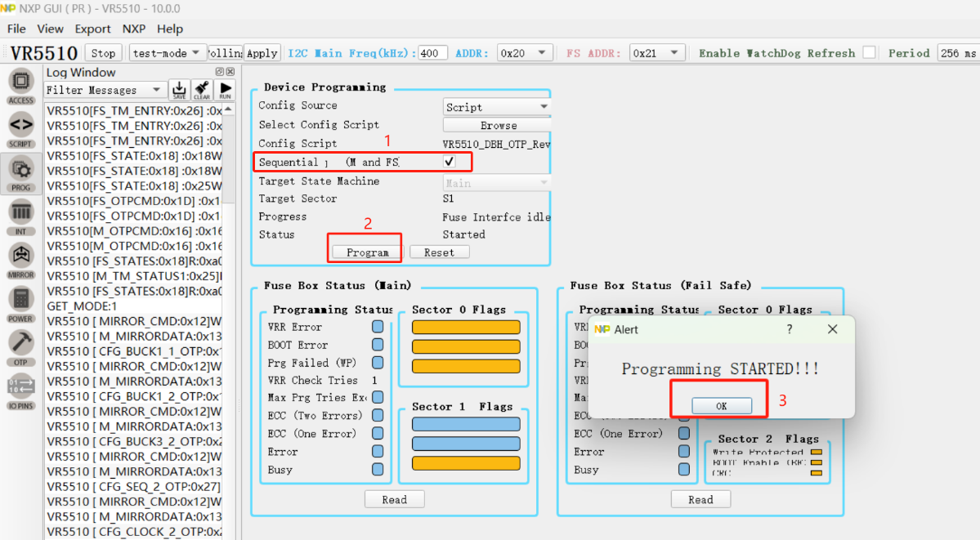Open the ACCESS sidebar icon
This screenshot has width=980, height=540.
click(20, 85)
